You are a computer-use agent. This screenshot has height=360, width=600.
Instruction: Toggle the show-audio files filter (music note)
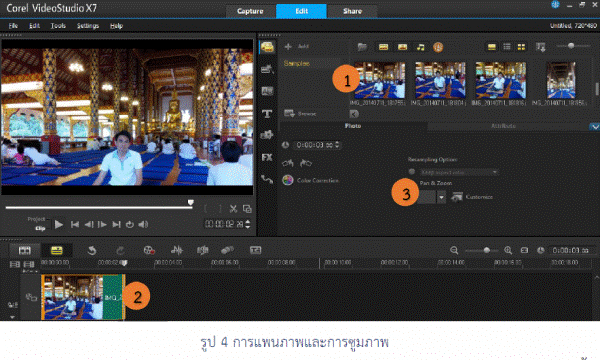pyautogui.click(x=421, y=47)
